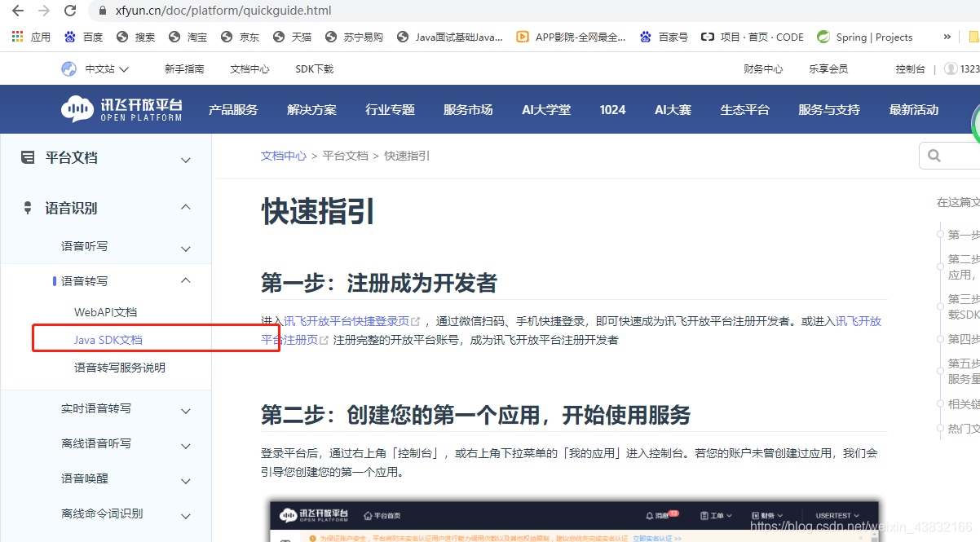Click the documentation search box
Viewport: 980px width, 542px height.
tap(949, 156)
